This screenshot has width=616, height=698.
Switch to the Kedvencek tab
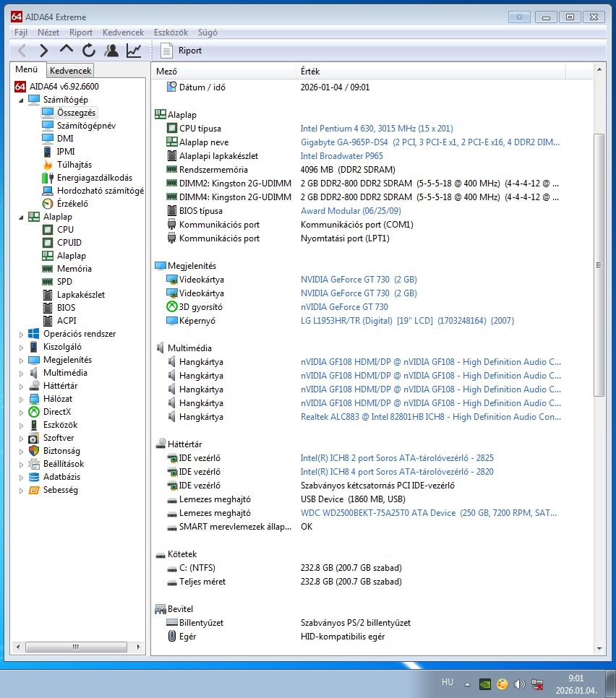pyautogui.click(x=70, y=70)
